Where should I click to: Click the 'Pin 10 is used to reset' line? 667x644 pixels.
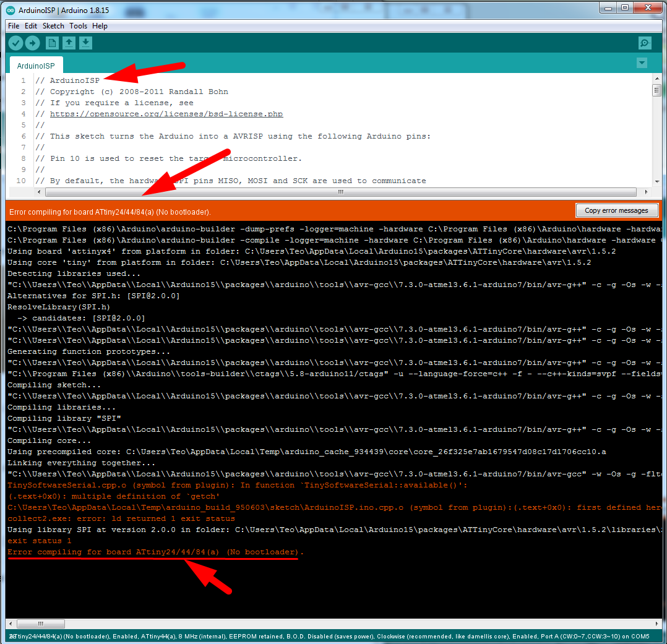click(x=169, y=158)
